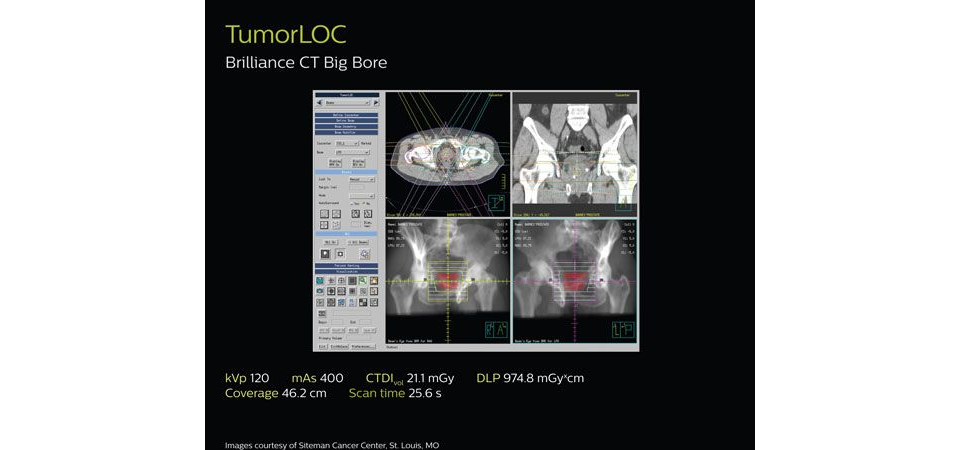Click the Display BEV On button
Screen dimensions: 960x450
coord(359,163)
